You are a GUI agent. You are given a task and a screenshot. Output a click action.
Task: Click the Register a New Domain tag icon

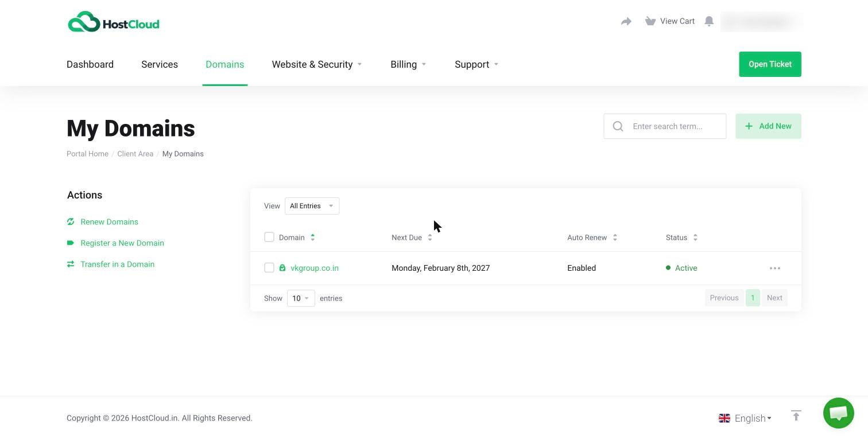[x=71, y=243]
